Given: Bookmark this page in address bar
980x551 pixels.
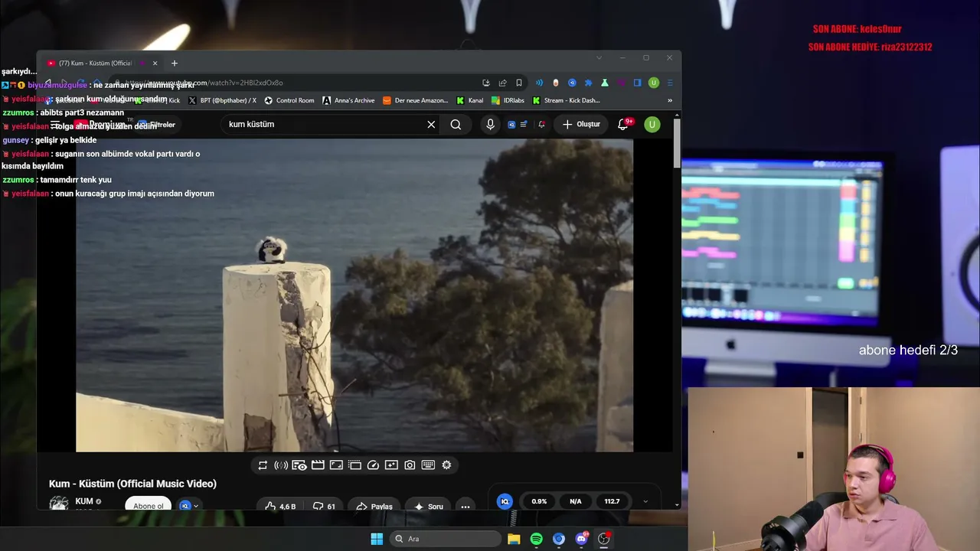Looking at the screenshot, I should click(519, 83).
